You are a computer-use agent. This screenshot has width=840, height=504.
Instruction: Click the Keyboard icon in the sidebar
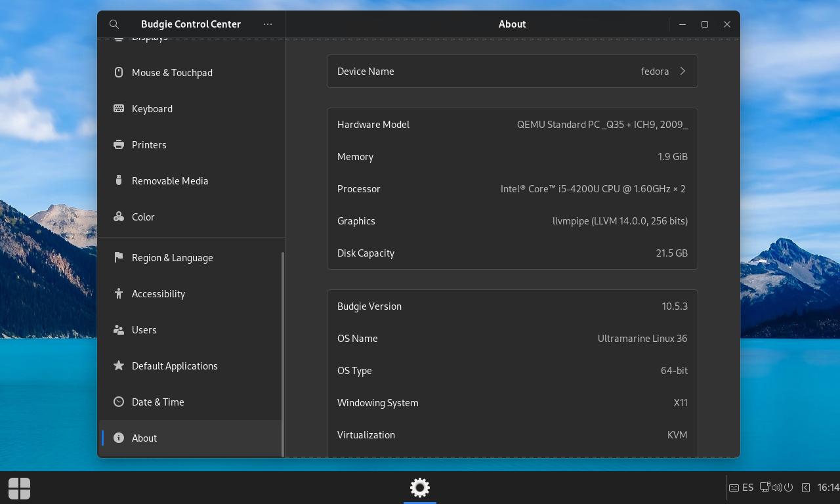pyautogui.click(x=119, y=108)
